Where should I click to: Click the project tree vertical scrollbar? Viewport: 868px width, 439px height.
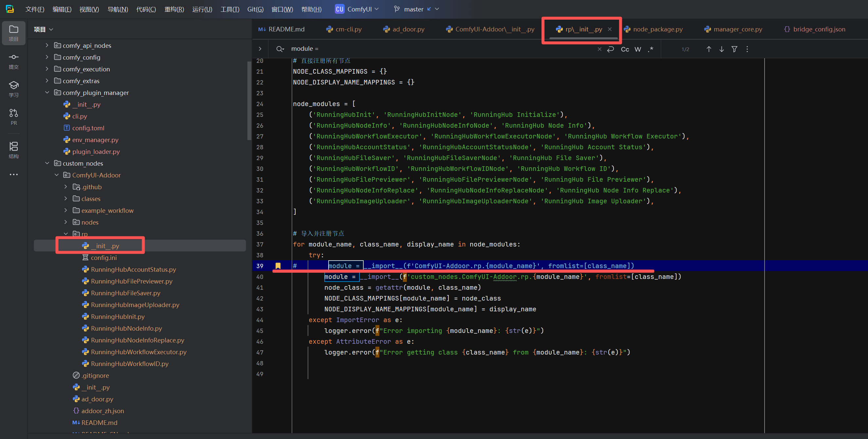pyautogui.click(x=249, y=101)
